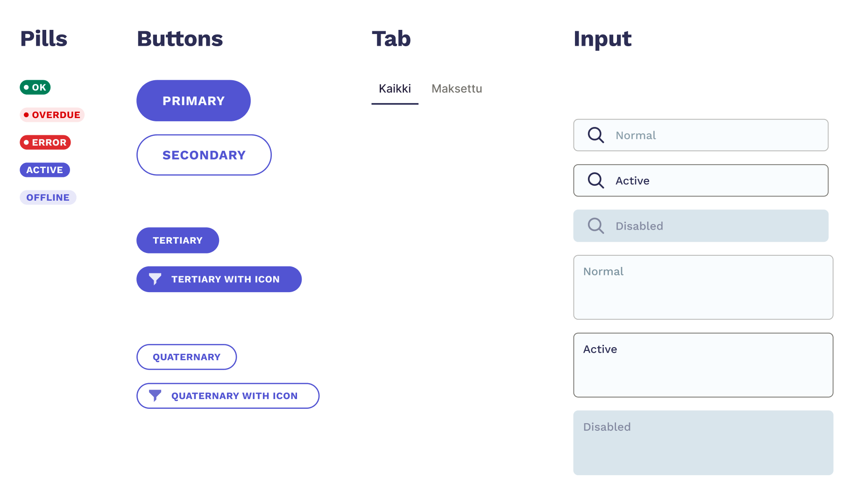Click the funnel icon on Tertiary With Icon
The width and height of the screenshot is (864, 504).
(155, 279)
